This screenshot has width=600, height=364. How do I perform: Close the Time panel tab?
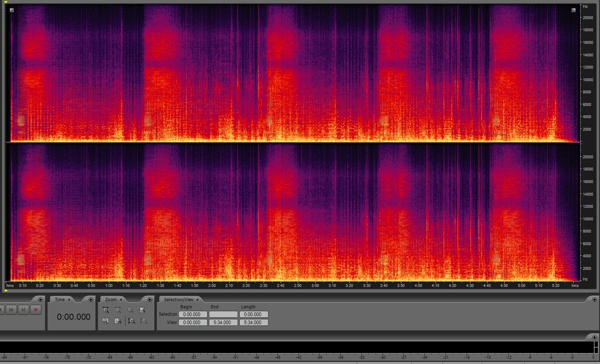click(69, 299)
